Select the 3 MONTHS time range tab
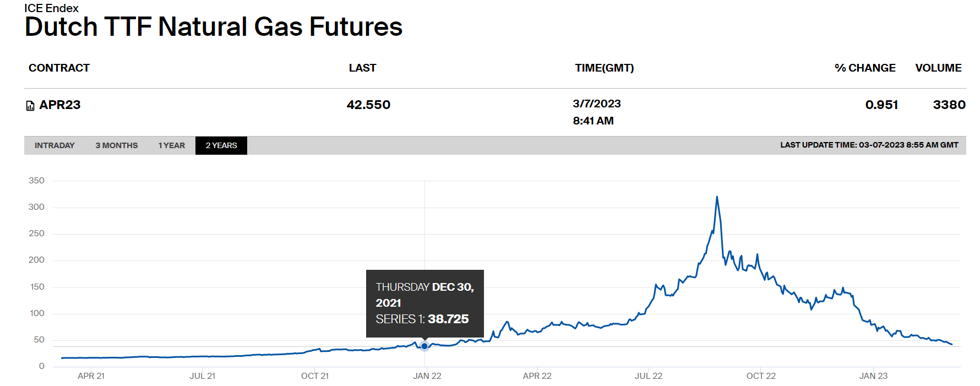980x386 pixels. [117, 145]
